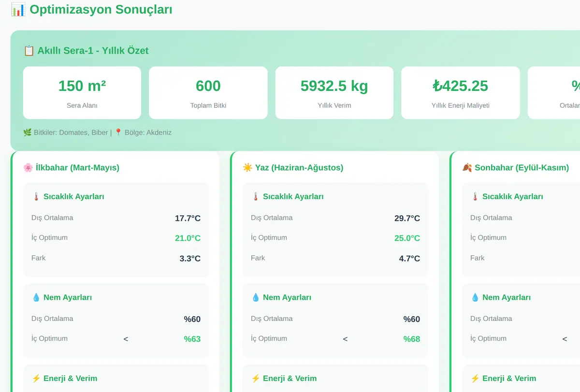Screen dimensions: 580x392
Task: Click the lightning icon in Yaz Enerji & Verim
Action: tap(256, 378)
